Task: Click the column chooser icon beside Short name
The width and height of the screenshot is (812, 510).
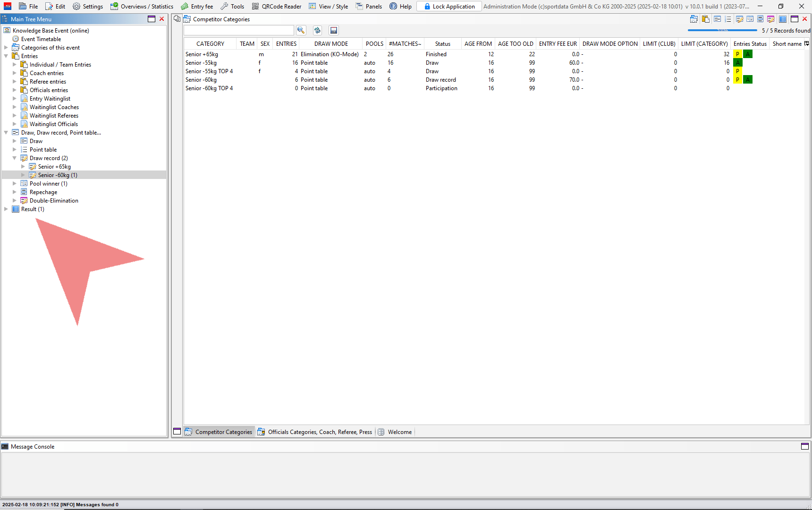Action: click(x=807, y=43)
